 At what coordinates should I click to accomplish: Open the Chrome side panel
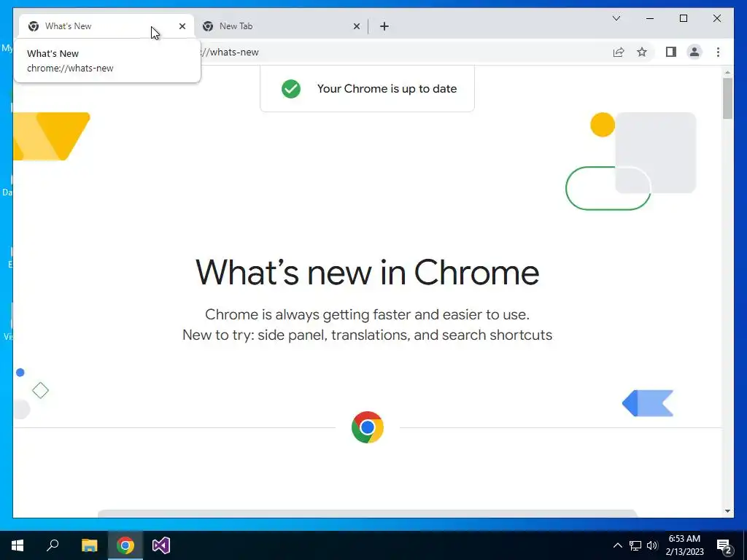coord(671,52)
